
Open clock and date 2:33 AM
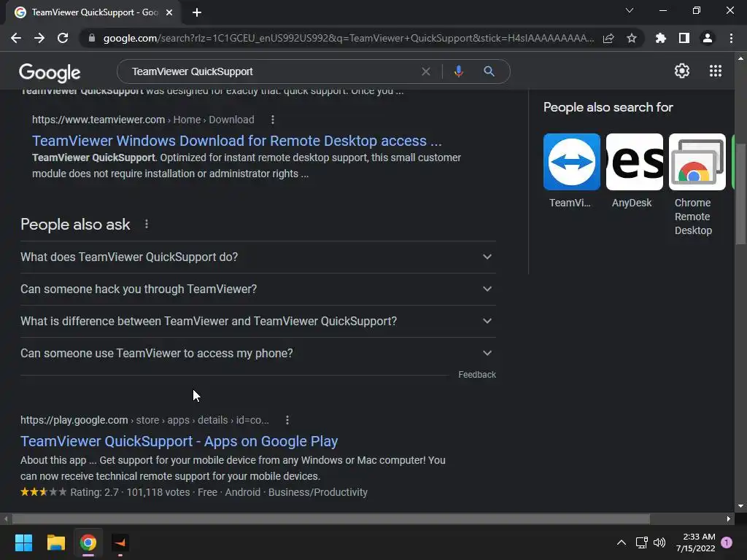[x=695, y=542]
